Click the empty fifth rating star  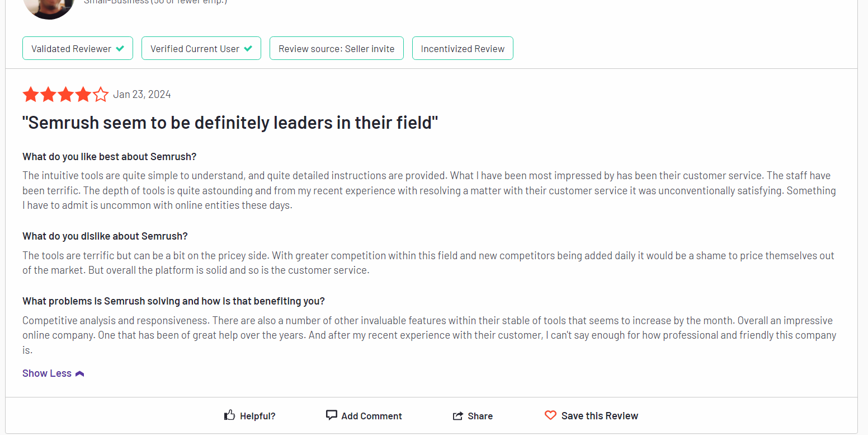101,95
